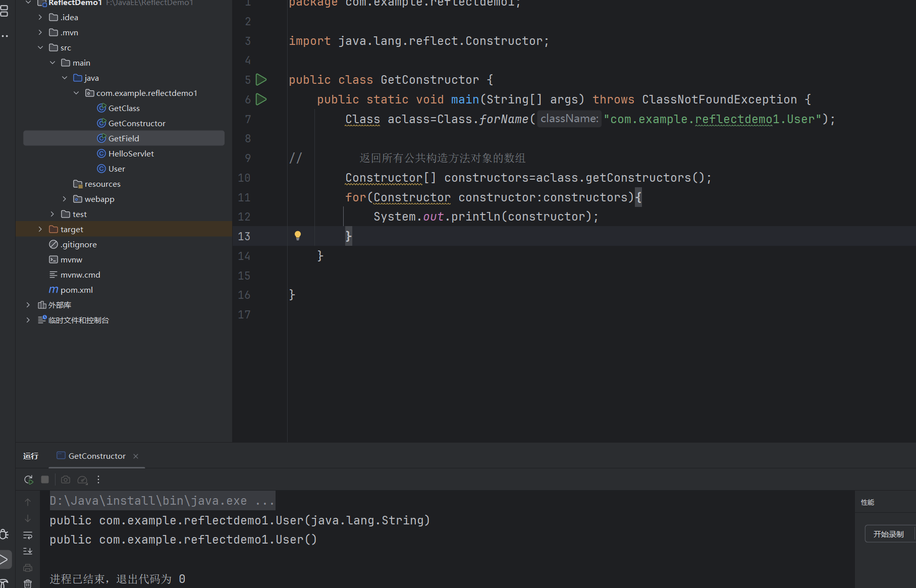The height and width of the screenshot is (588, 916).
Task: Open the Debug tool window
Action: (4, 534)
